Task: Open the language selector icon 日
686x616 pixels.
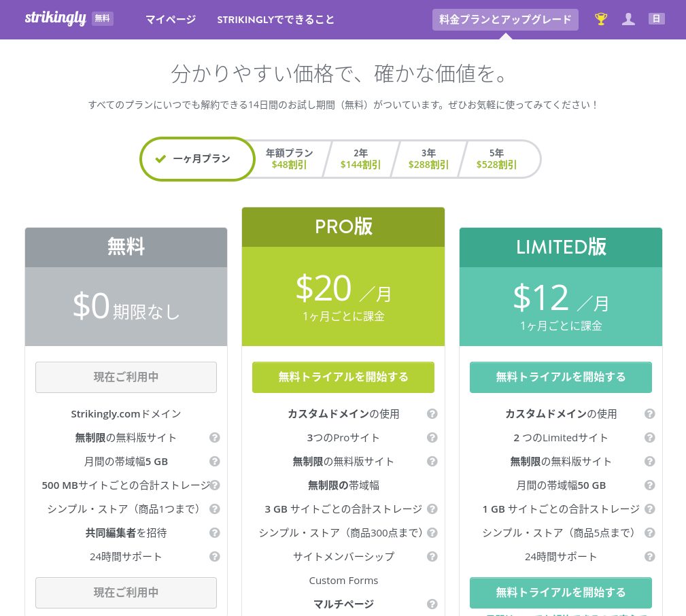Action: [656, 19]
